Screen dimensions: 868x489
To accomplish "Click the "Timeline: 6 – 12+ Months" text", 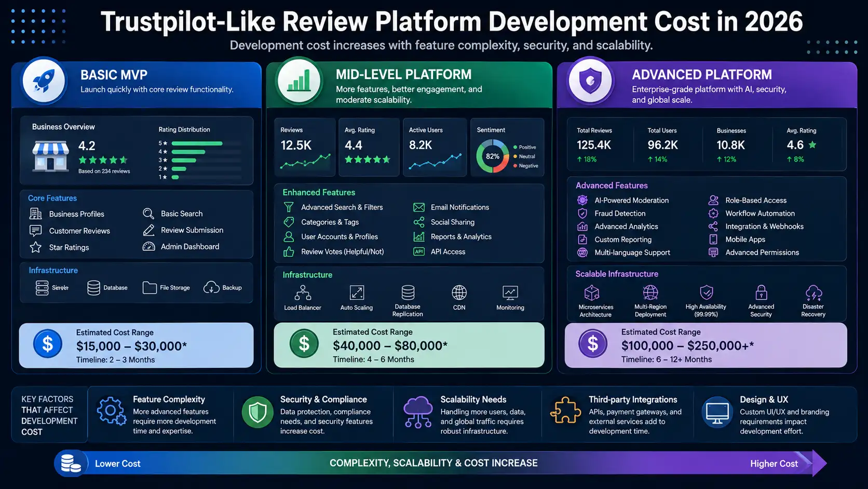I will click(x=667, y=360).
